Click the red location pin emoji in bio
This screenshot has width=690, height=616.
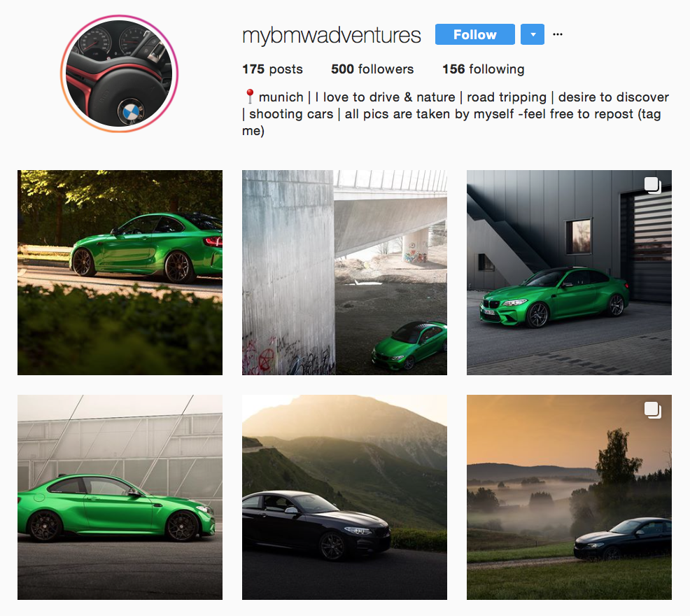pos(250,97)
